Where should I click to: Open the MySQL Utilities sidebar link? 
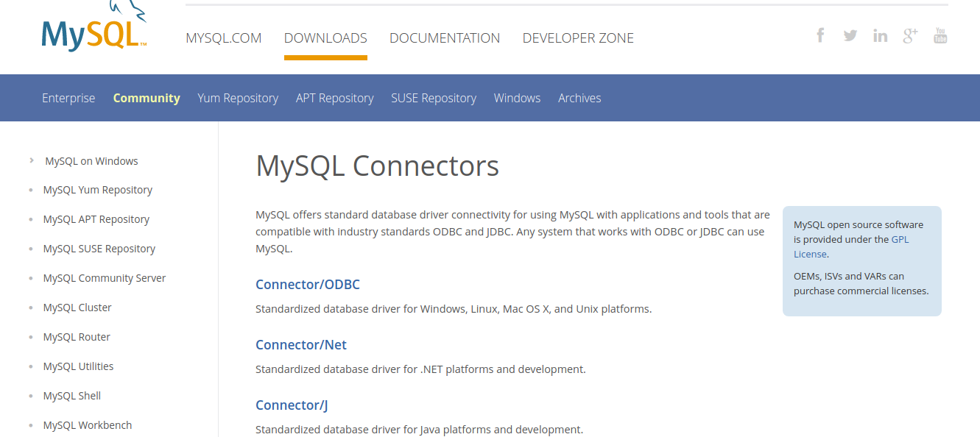click(x=79, y=366)
